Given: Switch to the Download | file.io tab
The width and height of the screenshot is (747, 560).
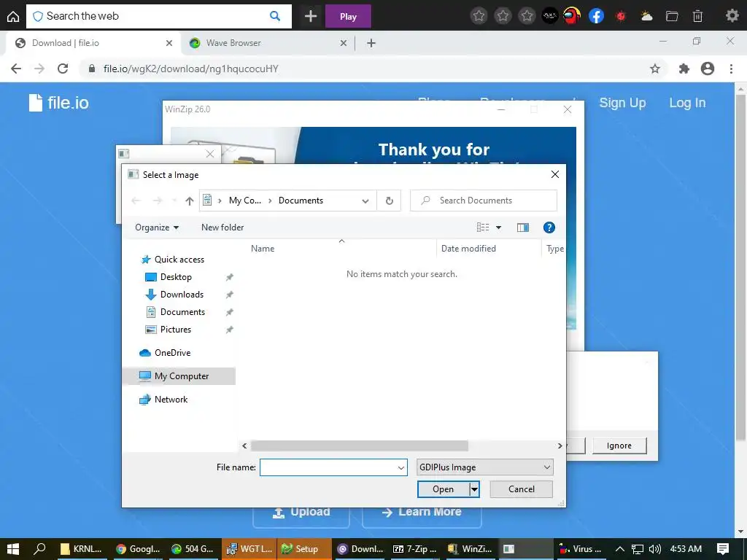Looking at the screenshot, I should (93, 43).
